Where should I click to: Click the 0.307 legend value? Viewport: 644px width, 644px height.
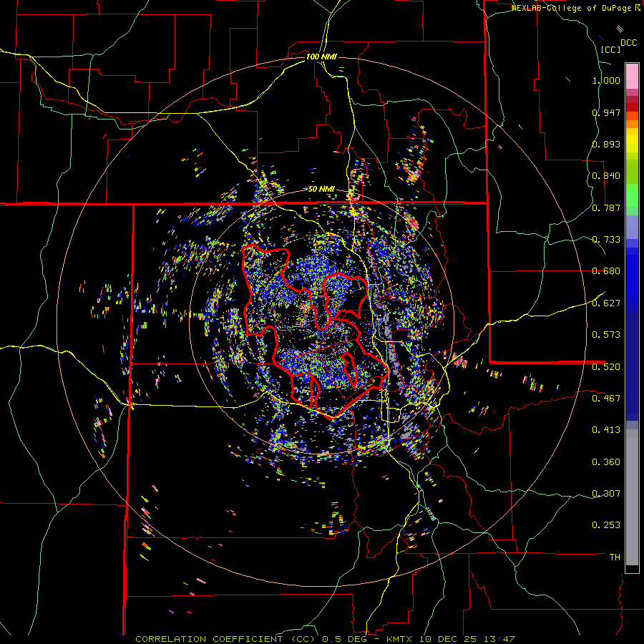pos(606,493)
